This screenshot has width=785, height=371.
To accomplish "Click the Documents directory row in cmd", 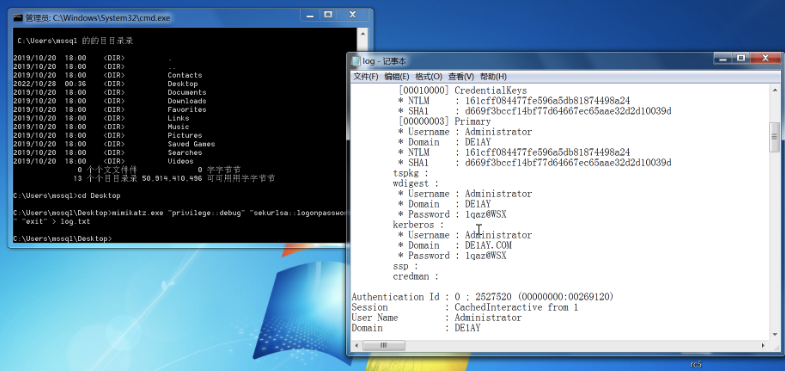I will point(110,92).
